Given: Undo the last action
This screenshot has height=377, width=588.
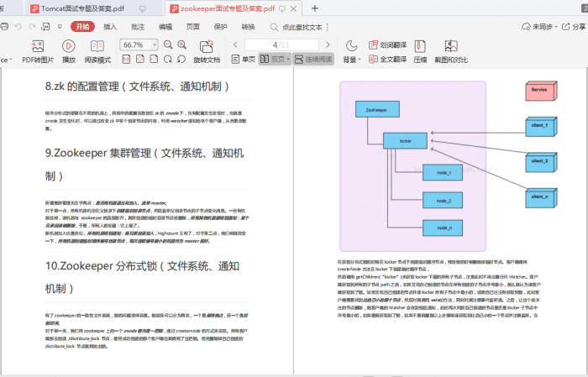Looking at the screenshot, I should tap(18, 27).
